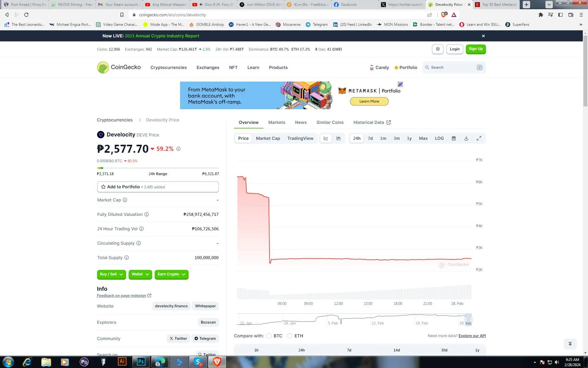Show Circulating Supply info icon
Screen dimensions: 588x368
click(x=138, y=243)
